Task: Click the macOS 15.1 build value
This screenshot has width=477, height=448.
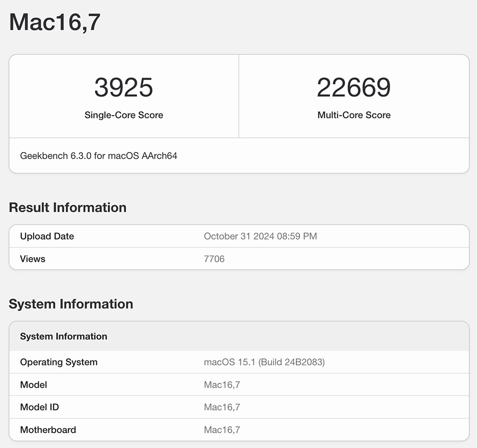Action: tap(264, 362)
